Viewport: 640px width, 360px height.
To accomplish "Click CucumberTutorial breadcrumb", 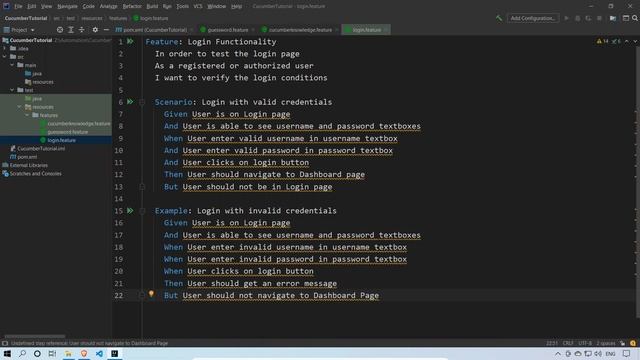I will pyautogui.click(x=26, y=18).
